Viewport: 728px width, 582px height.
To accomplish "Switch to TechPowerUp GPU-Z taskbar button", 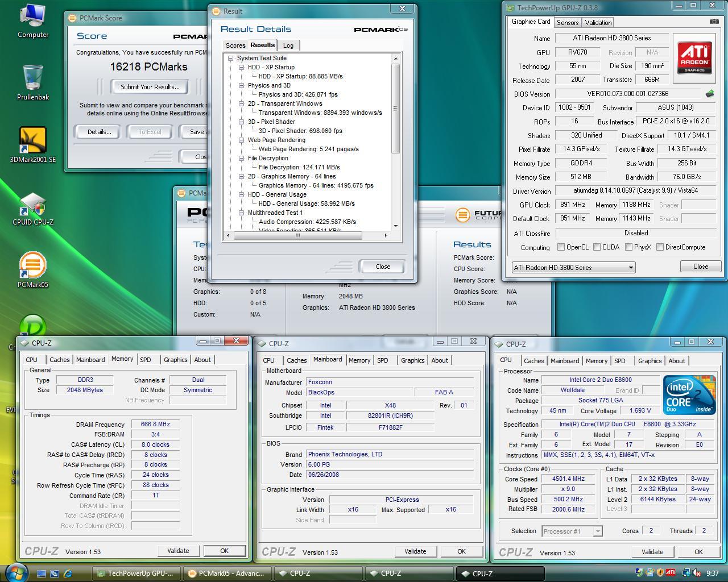I will 136,573.
